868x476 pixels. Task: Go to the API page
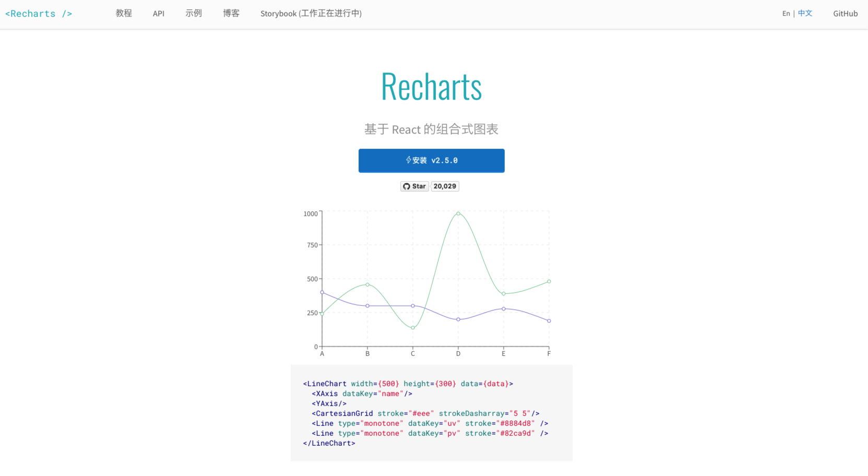[x=159, y=14]
